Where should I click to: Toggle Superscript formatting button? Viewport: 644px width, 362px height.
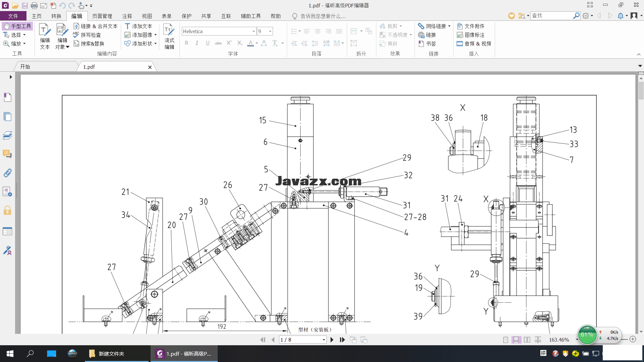point(229,43)
